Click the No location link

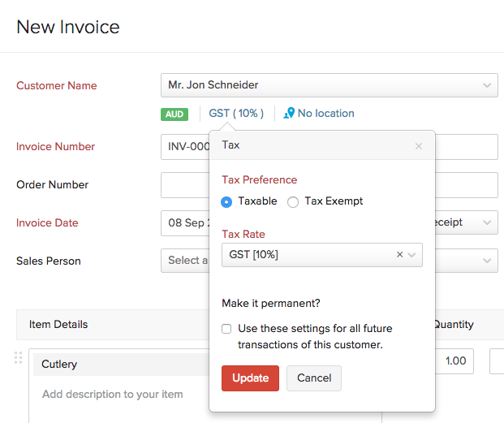[x=325, y=114]
